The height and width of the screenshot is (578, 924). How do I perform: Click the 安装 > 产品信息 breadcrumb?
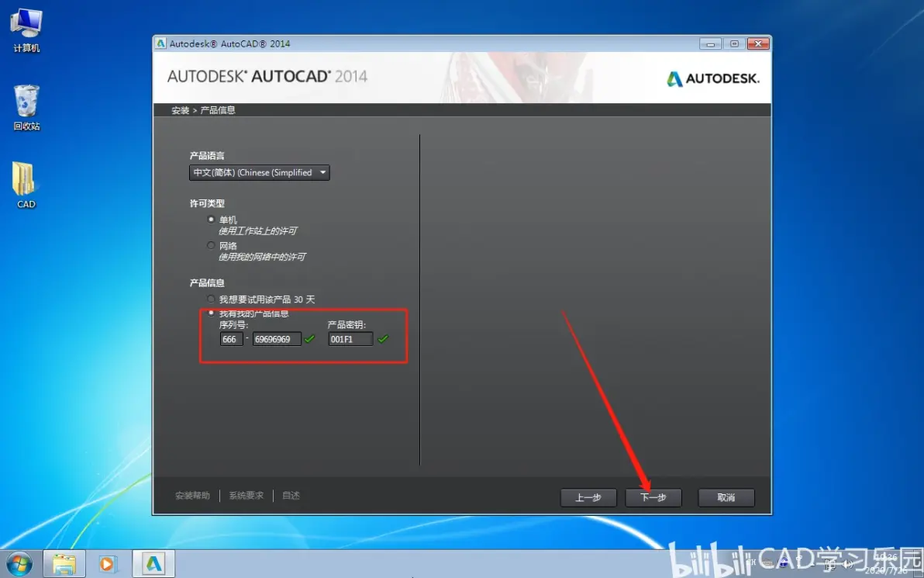203,110
